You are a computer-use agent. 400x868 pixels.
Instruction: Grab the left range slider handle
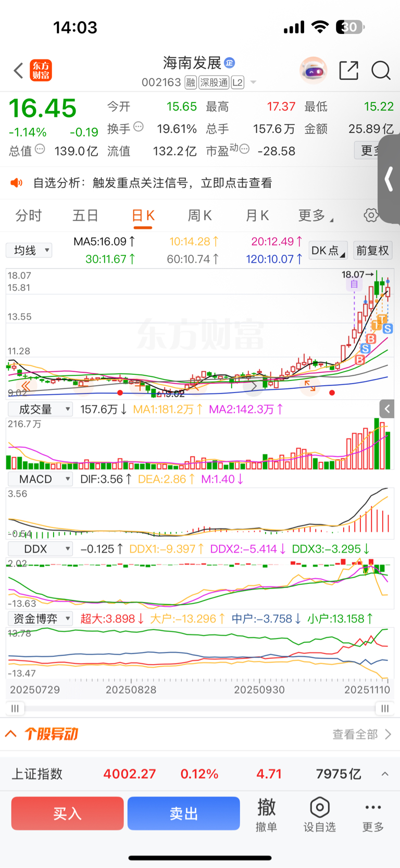click(15, 708)
